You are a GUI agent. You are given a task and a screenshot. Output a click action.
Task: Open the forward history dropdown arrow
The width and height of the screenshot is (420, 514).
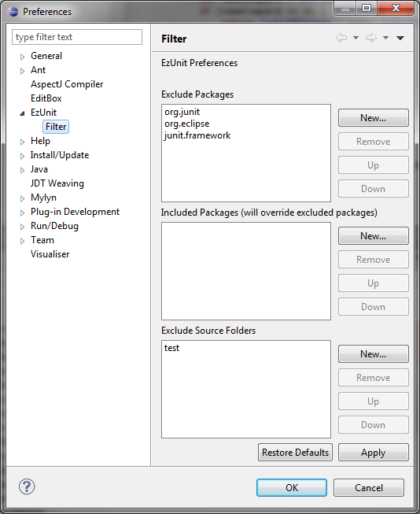(x=385, y=38)
